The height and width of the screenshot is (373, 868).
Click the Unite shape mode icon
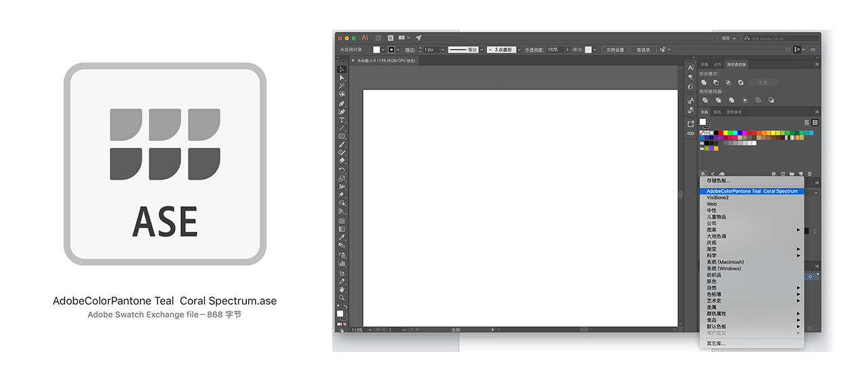(705, 82)
